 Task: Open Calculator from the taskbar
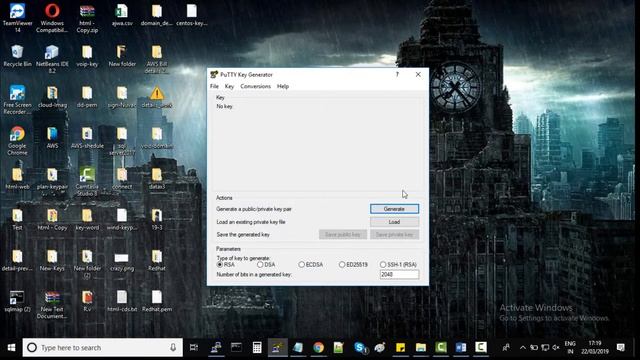coord(257,347)
